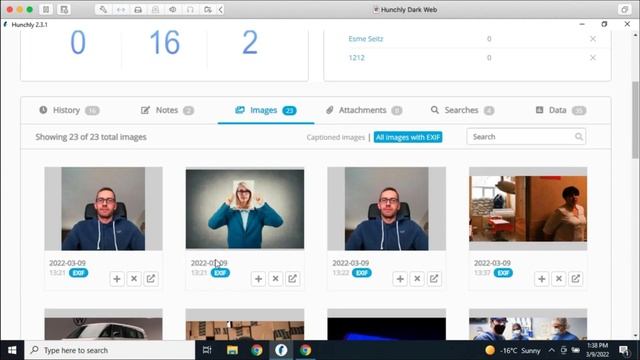Open 13:22 image externally
The width and height of the screenshot is (640, 360).
coord(434,279)
